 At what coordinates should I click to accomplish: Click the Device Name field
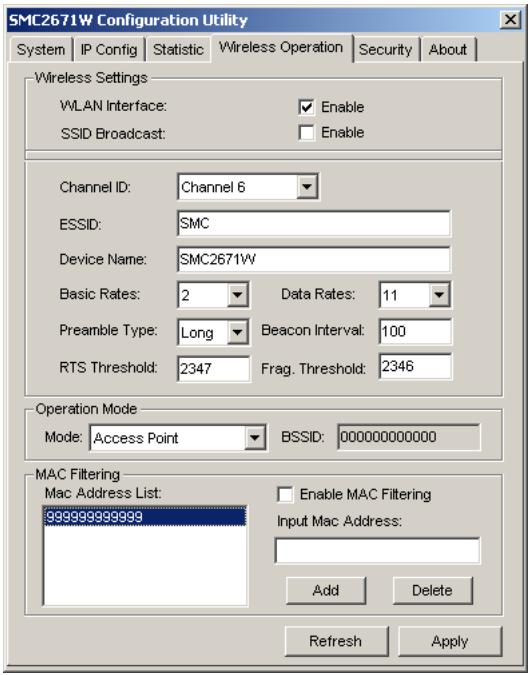click(314, 259)
